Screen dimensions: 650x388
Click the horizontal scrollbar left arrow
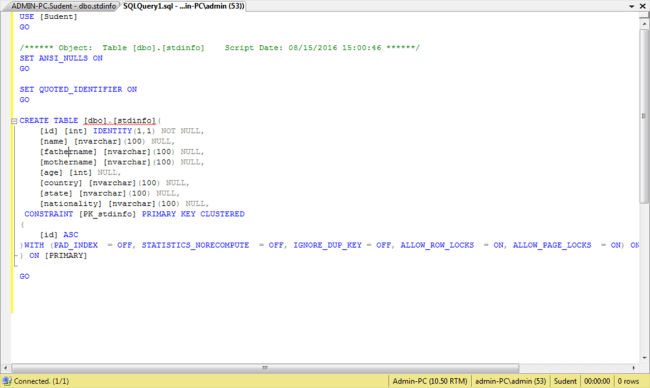coord(5,368)
